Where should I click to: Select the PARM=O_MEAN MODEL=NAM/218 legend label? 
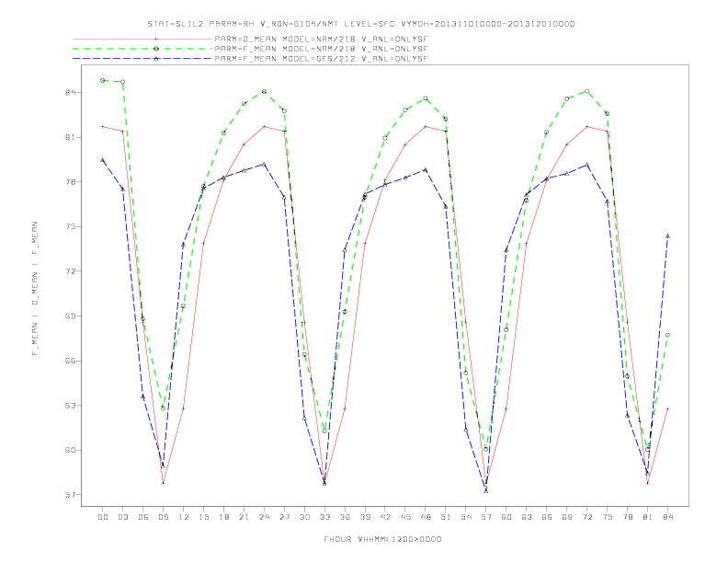point(321,39)
